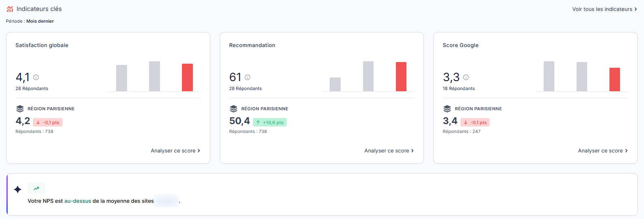Click the layers icon in the Recommandation card
The width and height of the screenshot is (644, 219).
233,109
